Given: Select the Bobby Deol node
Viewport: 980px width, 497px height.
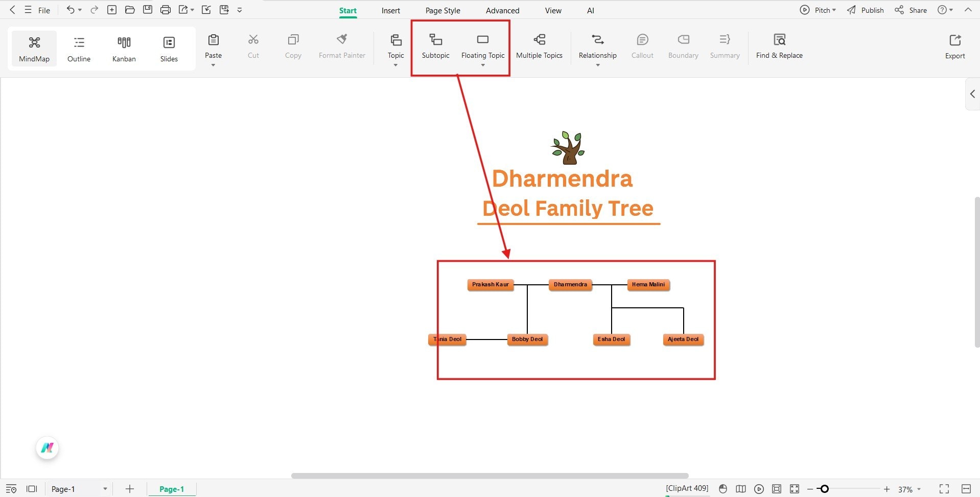Looking at the screenshot, I should pyautogui.click(x=527, y=340).
